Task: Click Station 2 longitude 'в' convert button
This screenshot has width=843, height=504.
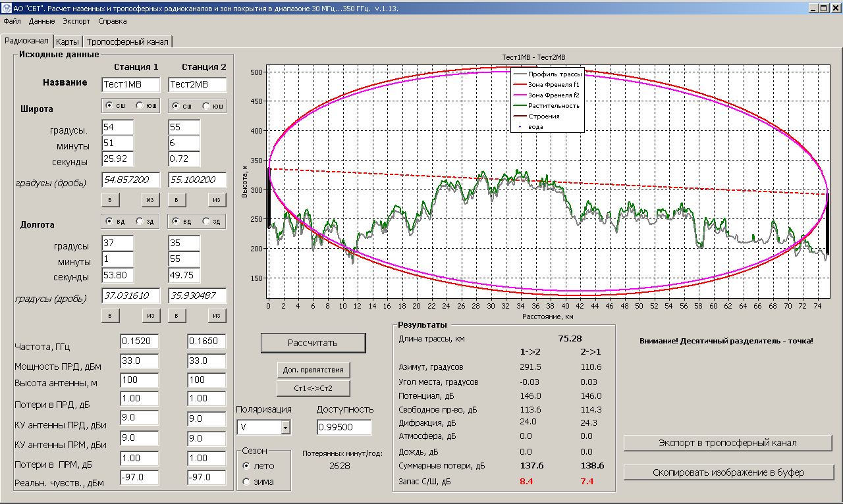Action: coord(177,316)
